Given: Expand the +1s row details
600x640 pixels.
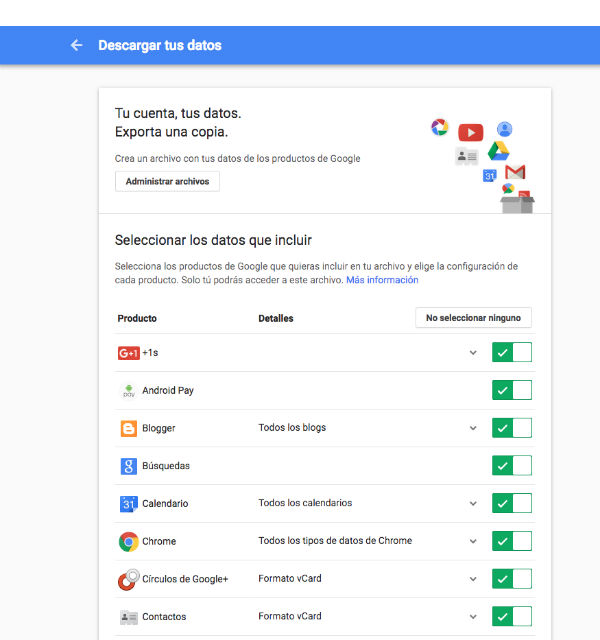Looking at the screenshot, I should (x=473, y=353).
